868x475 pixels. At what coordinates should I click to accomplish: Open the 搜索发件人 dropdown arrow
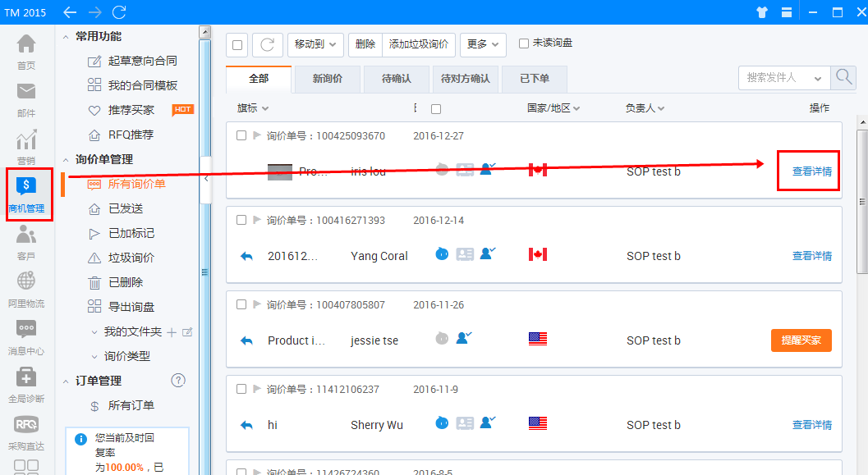coord(818,79)
